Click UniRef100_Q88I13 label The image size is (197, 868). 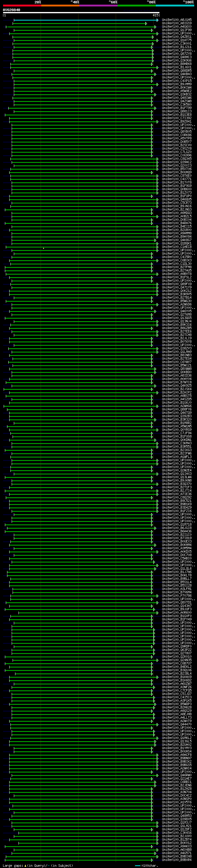pyautogui.click(x=177, y=111)
